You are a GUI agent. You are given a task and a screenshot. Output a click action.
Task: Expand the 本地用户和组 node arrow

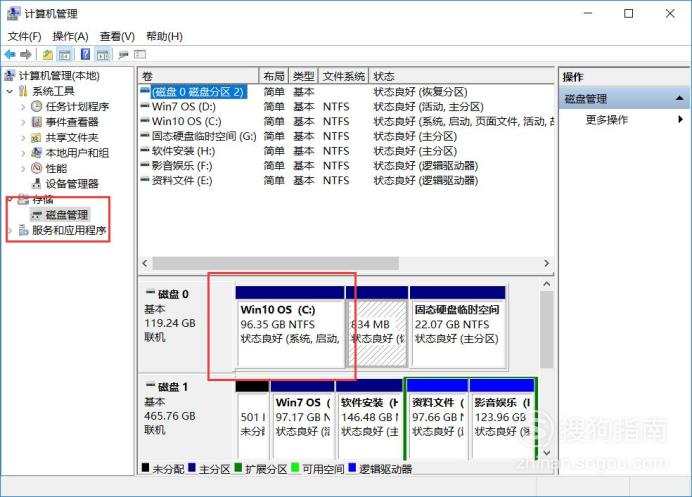[23, 153]
